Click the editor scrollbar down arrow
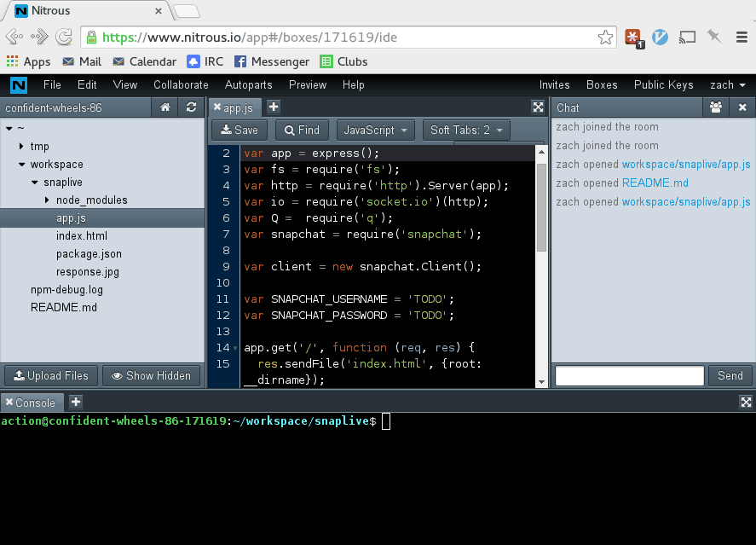756x545 pixels. tap(541, 382)
